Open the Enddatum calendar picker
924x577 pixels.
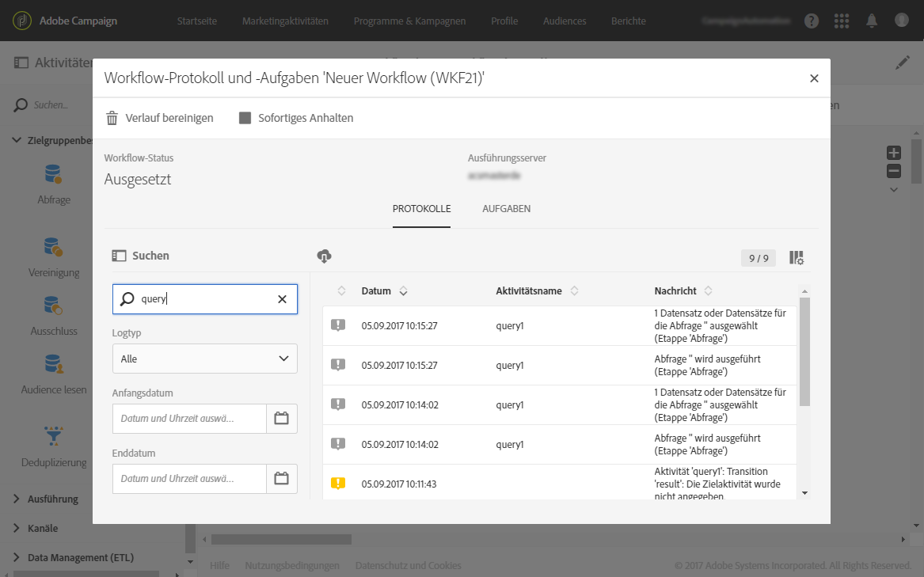[x=281, y=478]
